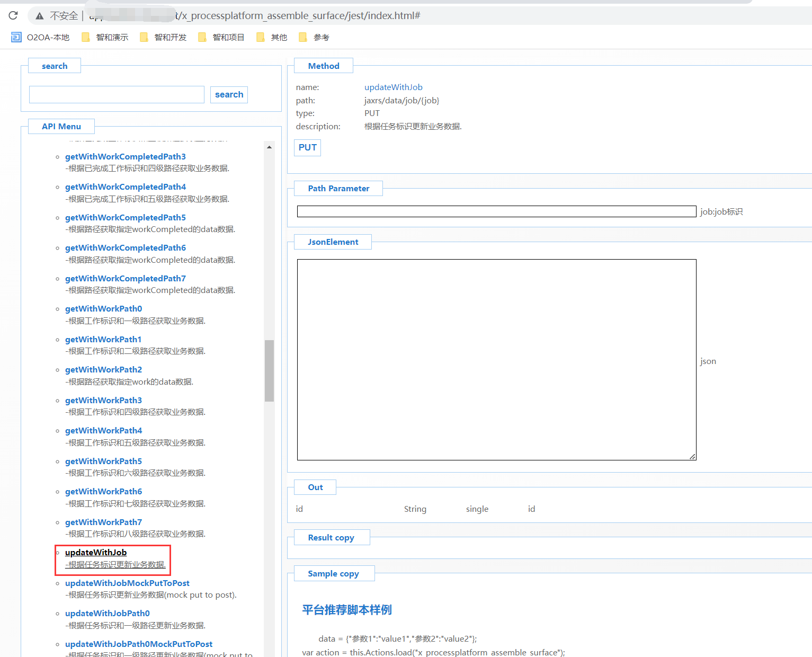This screenshot has height=657, width=812.
Task: Select the getWithWorkPath0 API link
Action: [x=104, y=308]
